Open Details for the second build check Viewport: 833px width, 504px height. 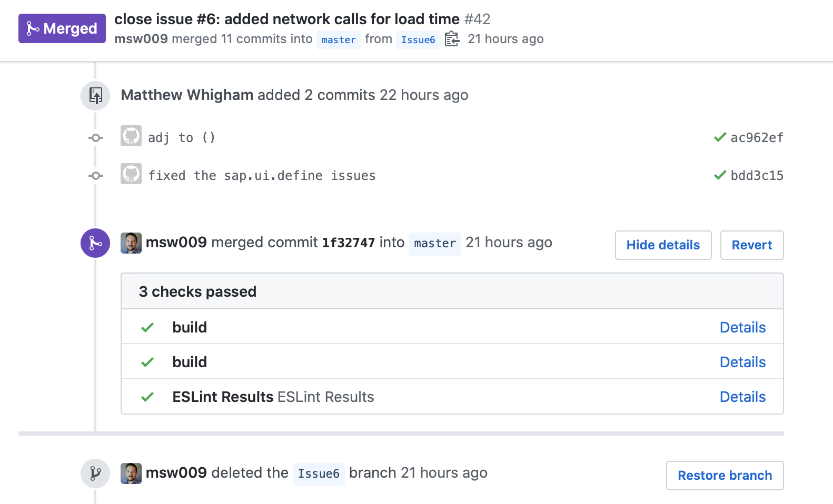(x=742, y=362)
